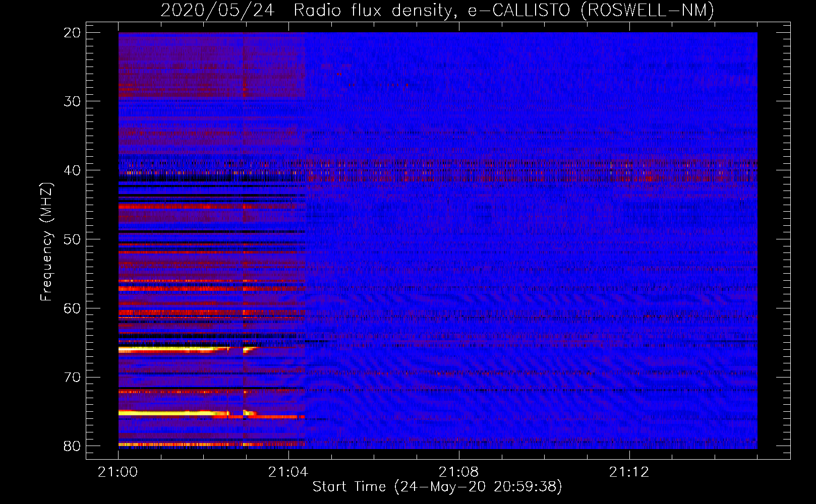Click the frequency tick label '70'
This screenshot has width=816, height=504.
coord(72,377)
